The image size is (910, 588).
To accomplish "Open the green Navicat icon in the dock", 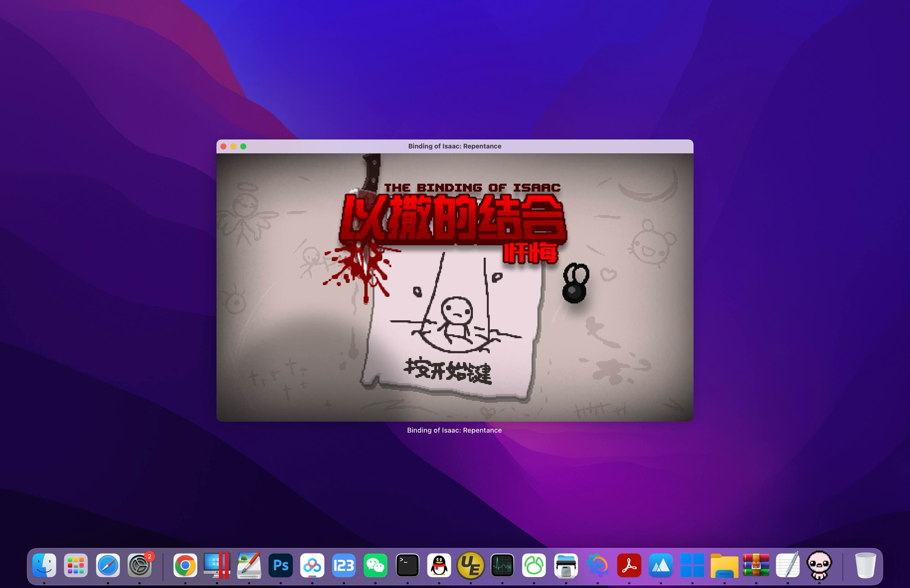I will pyautogui.click(x=534, y=565).
